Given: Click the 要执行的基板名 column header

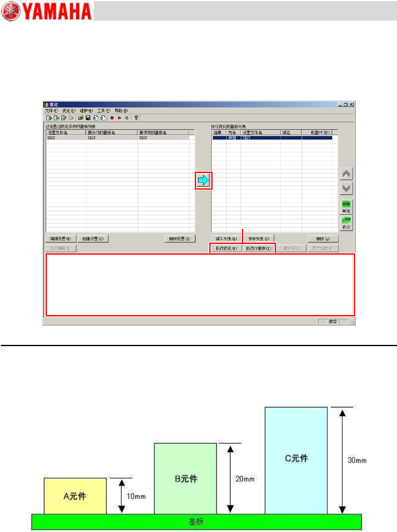Looking at the screenshot, I should click(112, 132).
